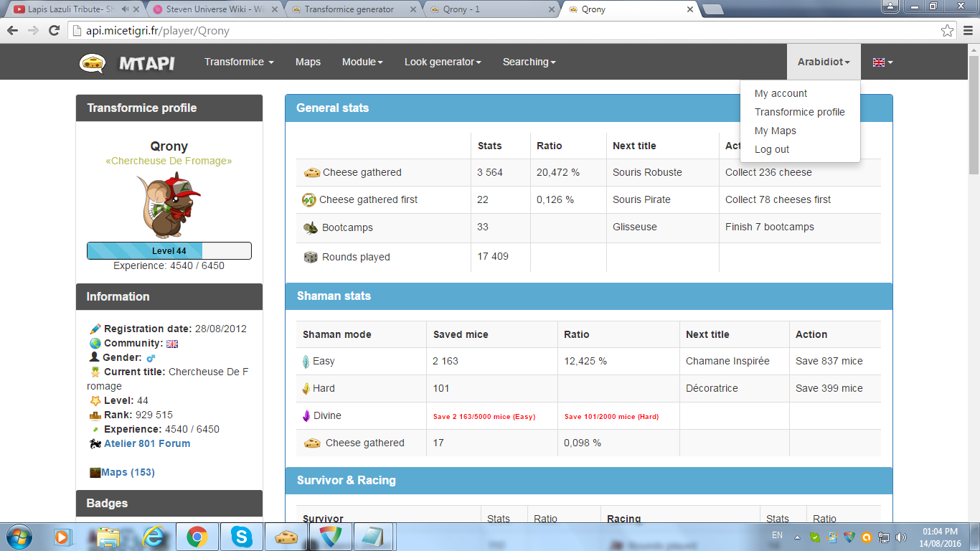This screenshot has width=980, height=551.
Task: Mute the Lapis Lazuli Tribute tab audio icon
Action: pos(126,9)
